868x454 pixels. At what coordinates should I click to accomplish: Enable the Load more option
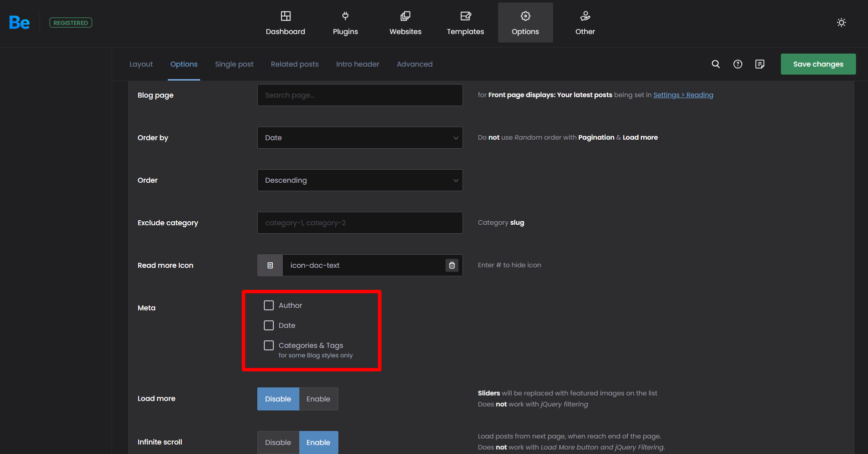(x=318, y=399)
